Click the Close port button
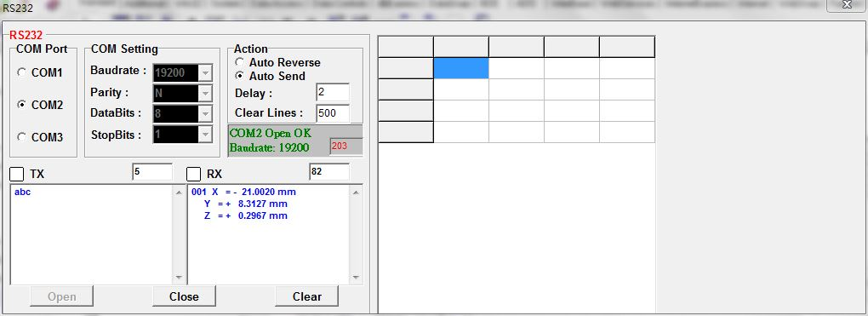Image resolution: width=868 pixels, height=316 pixels. click(x=184, y=296)
